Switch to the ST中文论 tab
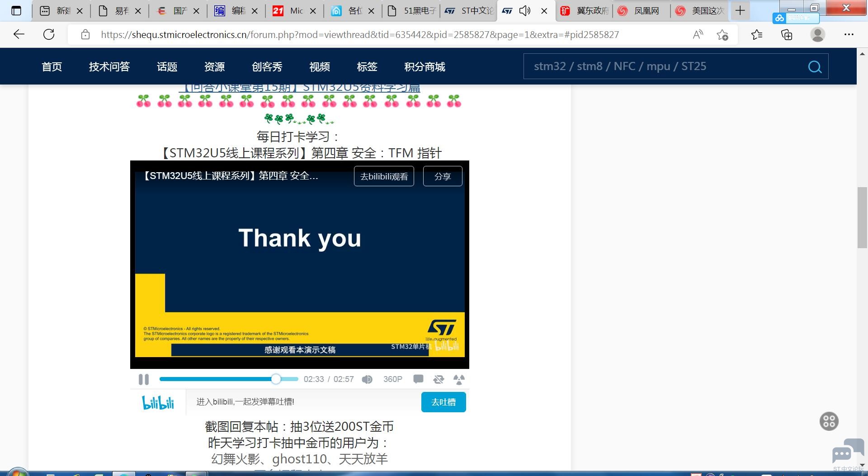The height and width of the screenshot is (476, 868). [x=469, y=11]
